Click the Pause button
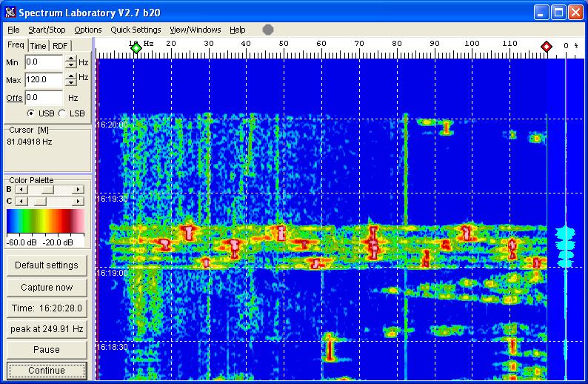Image resolution: width=588 pixels, height=384 pixels. 47,349
